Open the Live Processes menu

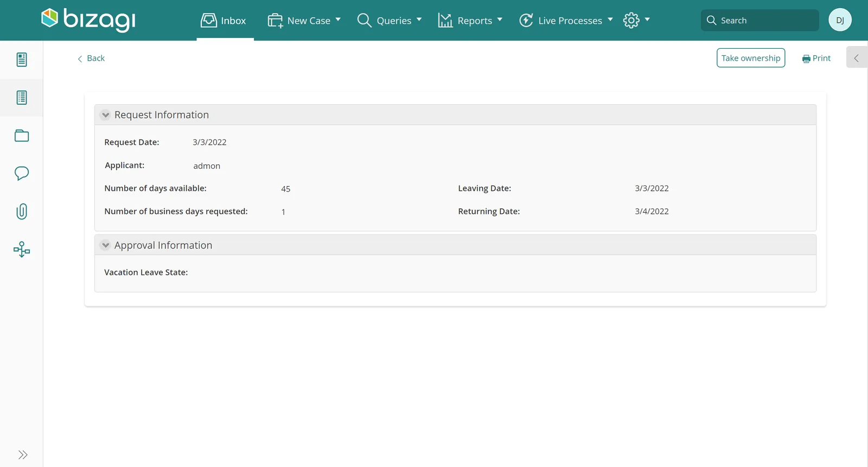[566, 21]
